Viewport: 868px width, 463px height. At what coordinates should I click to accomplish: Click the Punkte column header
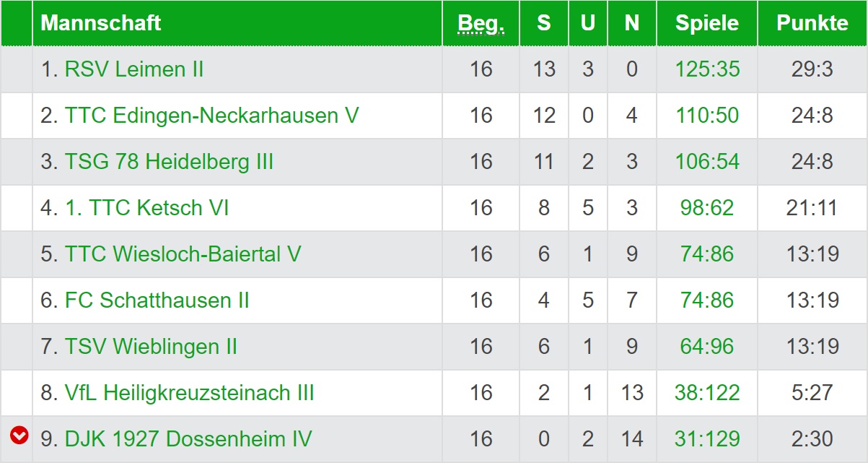(812, 23)
